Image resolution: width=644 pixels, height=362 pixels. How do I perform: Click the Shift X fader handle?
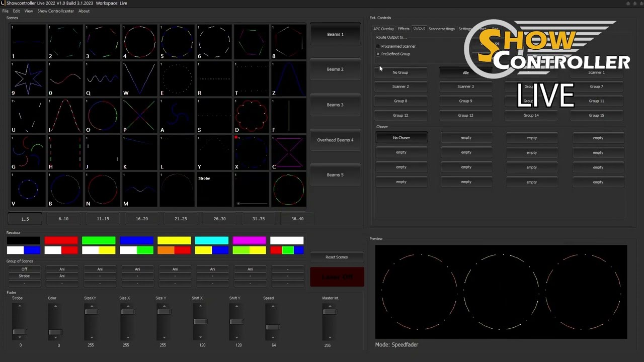pyautogui.click(x=200, y=321)
